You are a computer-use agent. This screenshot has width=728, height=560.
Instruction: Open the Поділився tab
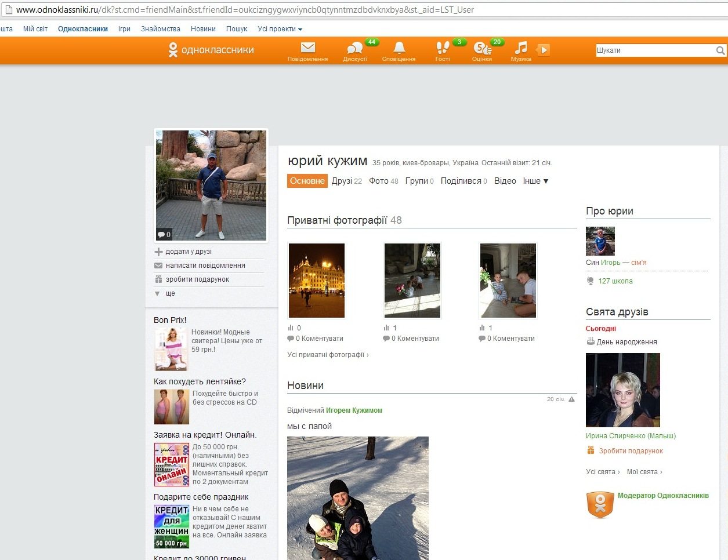(x=464, y=181)
